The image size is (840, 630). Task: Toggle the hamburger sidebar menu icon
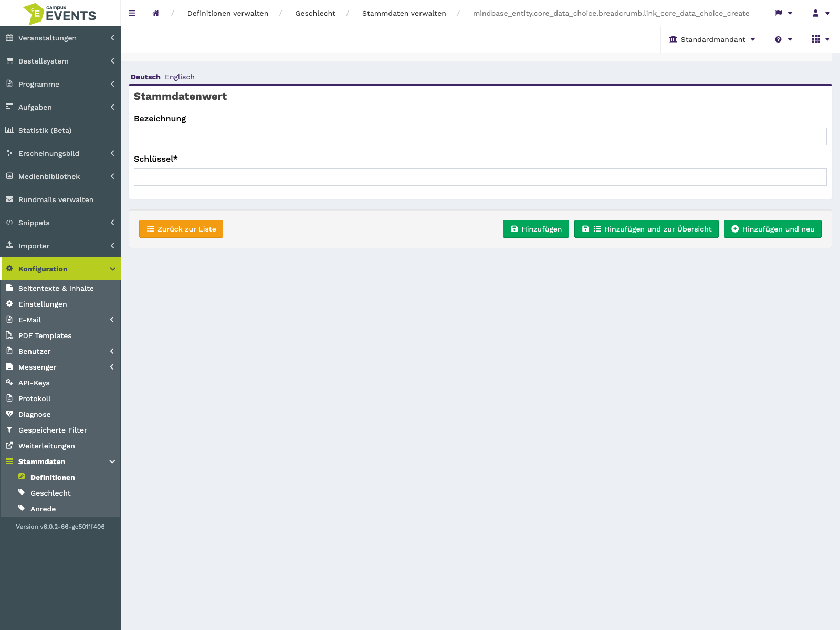pos(132,13)
